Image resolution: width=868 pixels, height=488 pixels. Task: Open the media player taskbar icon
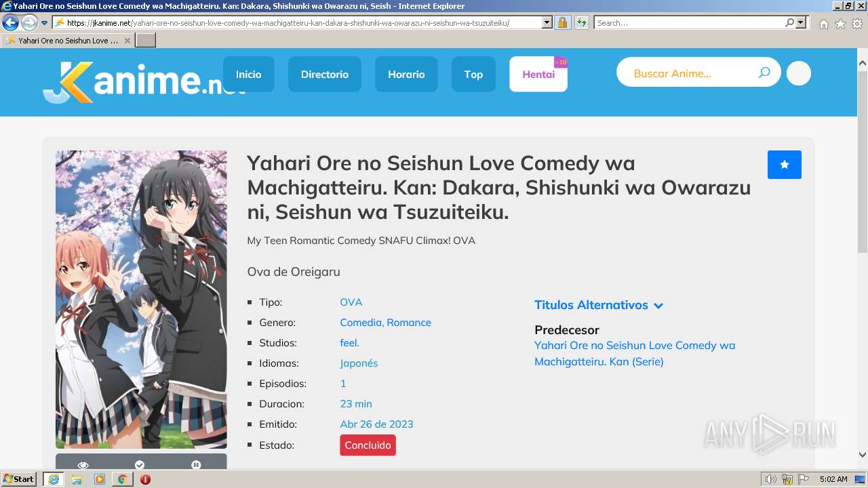point(100,479)
